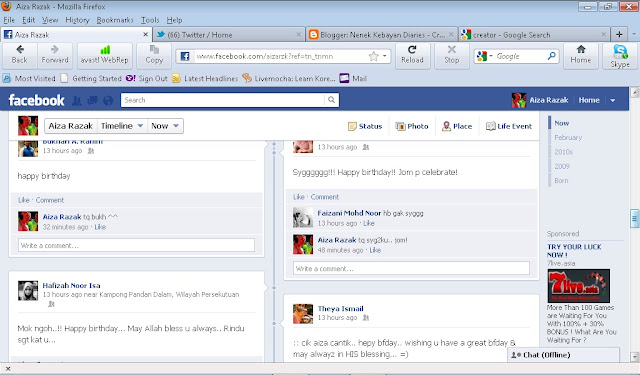Close the Aiza Razak tab

(x=145, y=35)
